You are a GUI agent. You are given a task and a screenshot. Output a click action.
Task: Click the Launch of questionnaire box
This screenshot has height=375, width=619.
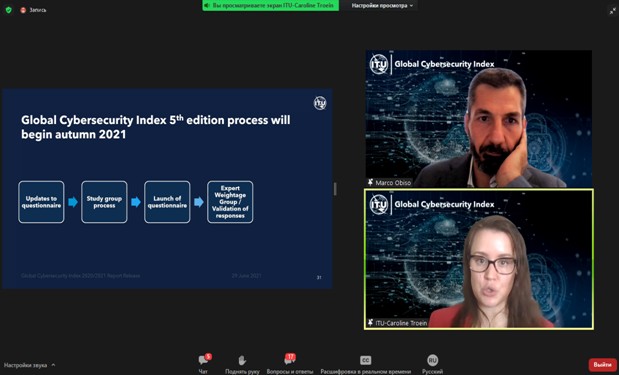pyautogui.click(x=167, y=202)
